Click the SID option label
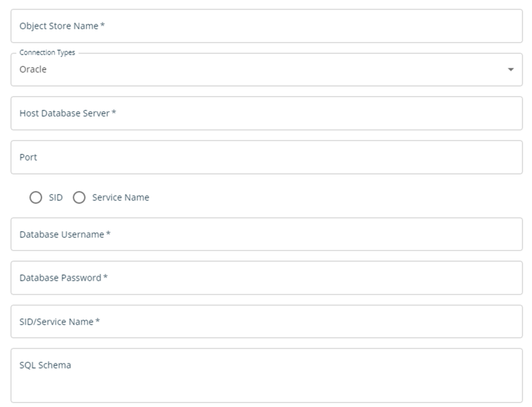 tap(56, 198)
